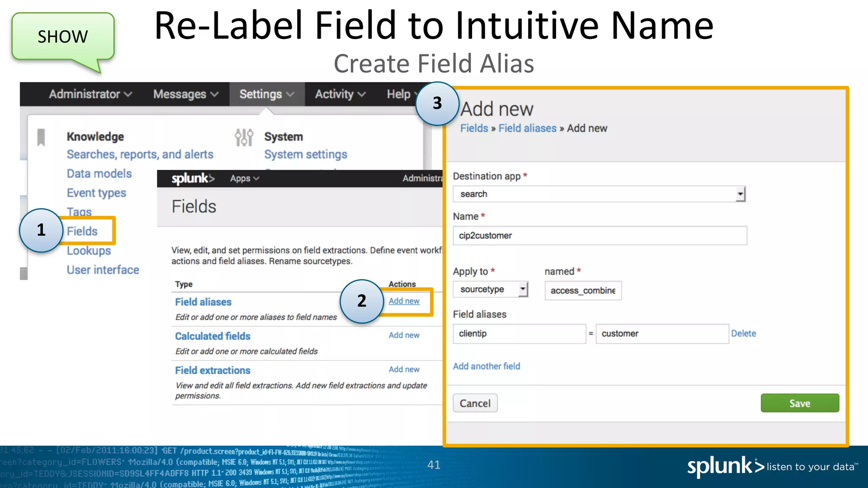
Task: Open Event types settings
Action: click(96, 193)
